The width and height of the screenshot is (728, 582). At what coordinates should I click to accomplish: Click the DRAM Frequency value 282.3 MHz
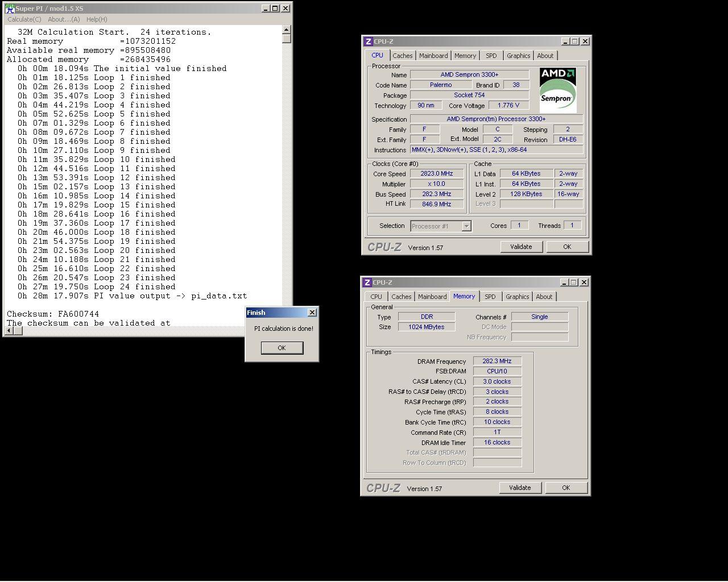(498, 361)
